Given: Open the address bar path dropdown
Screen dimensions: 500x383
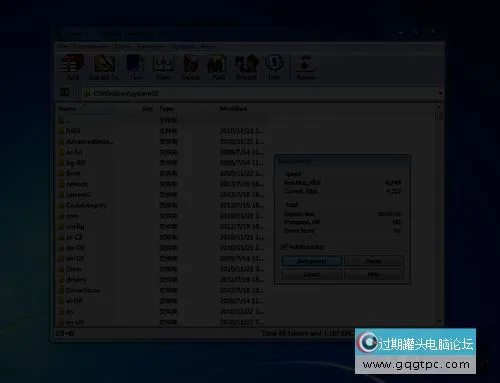Looking at the screenshot, I should [x=440, y=93].
